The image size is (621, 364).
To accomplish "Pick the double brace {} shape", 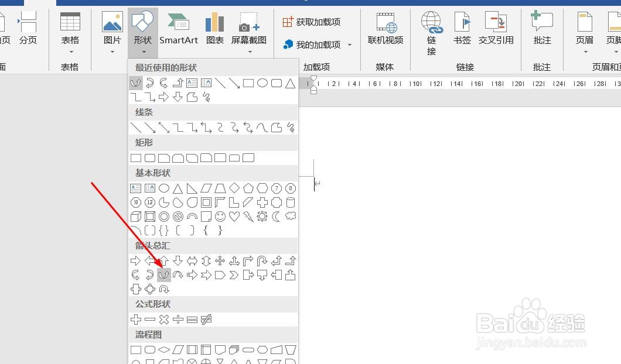I will [164, 230].
